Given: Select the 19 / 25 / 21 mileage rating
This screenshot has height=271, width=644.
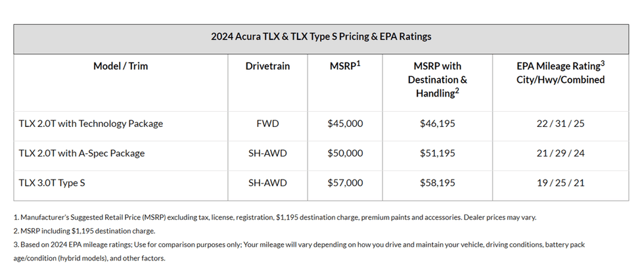Looking at the screenshot, I should (x=561, y=183).
